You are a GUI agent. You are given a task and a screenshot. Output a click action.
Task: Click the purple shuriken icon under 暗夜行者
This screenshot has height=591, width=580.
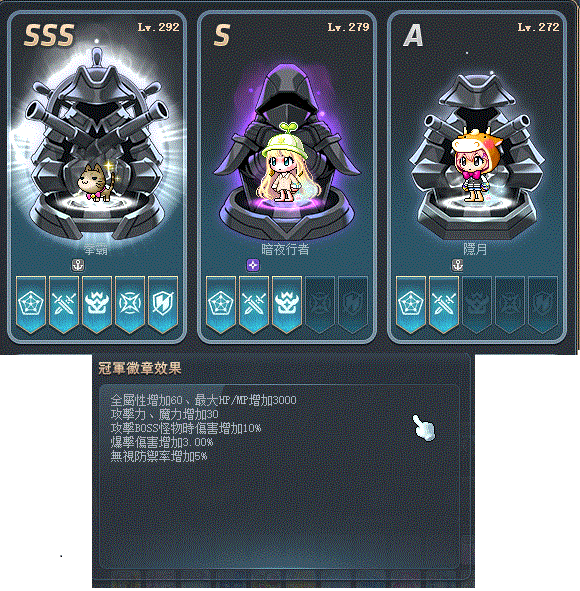[253, 265]
